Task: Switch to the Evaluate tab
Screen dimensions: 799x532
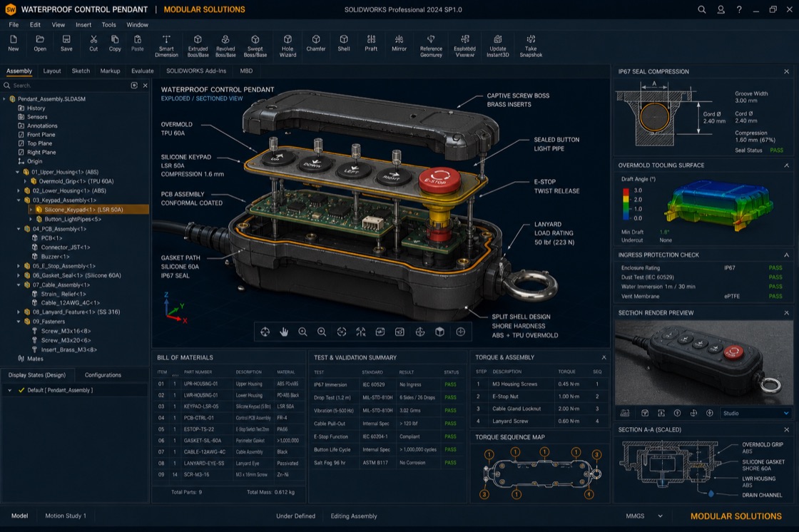Action: [142, 71]
